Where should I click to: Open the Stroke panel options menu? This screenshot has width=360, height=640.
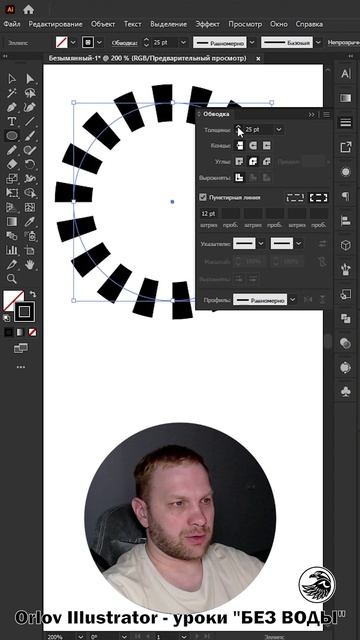pos(326,115)
